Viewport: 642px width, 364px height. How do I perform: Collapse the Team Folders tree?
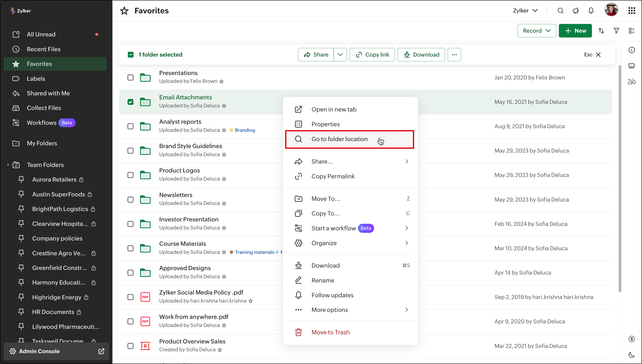[8, 165]
